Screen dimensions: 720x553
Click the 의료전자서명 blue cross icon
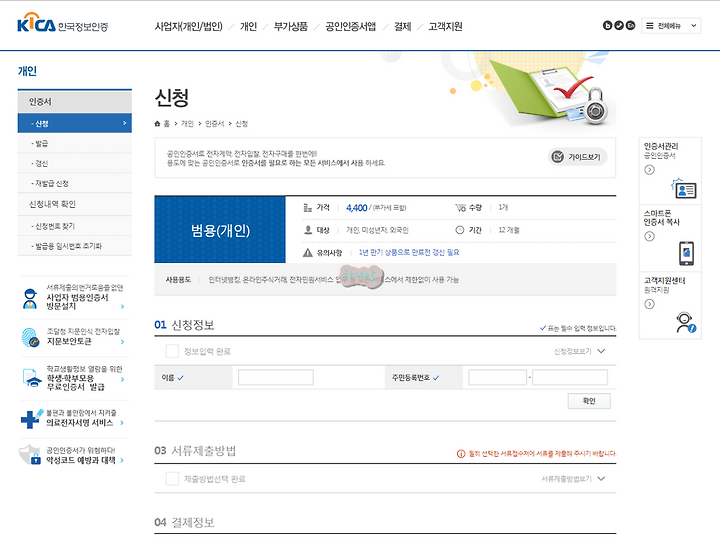coord(32,418)
